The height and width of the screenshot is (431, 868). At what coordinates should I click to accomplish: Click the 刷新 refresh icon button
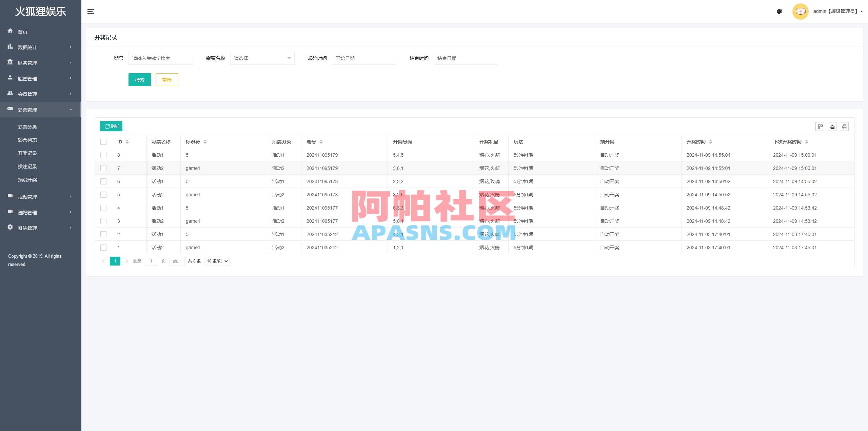coord(111,126)
